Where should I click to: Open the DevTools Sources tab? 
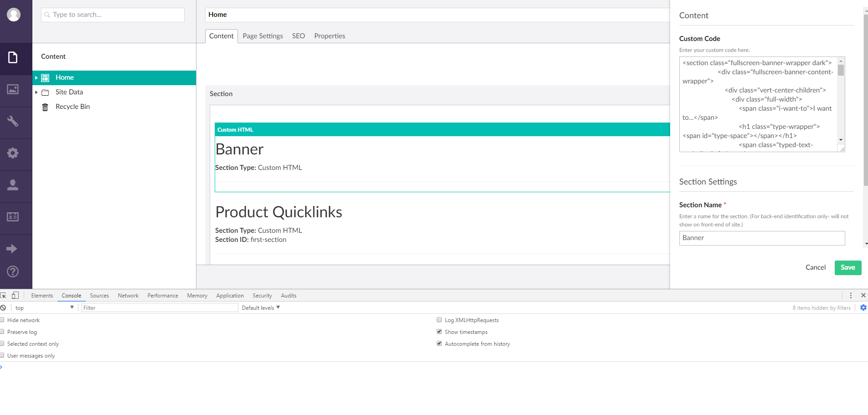coord(99,296)
